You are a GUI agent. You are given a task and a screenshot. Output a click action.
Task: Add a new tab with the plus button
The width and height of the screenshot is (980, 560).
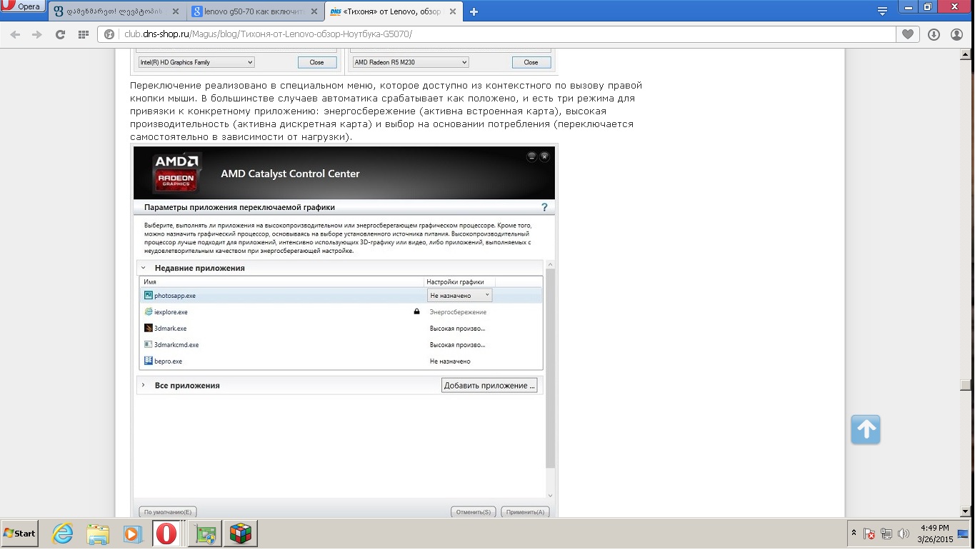pyautogui.click(x=474, y=11)
